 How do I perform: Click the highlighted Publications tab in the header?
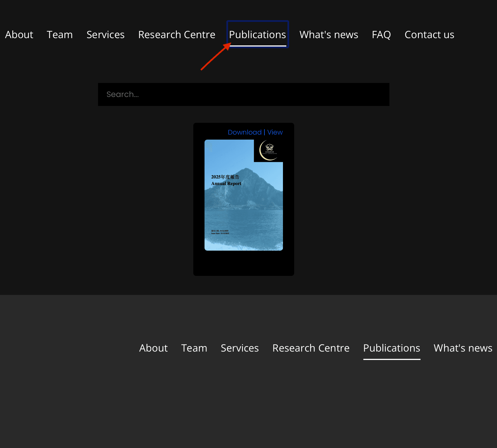pos(257,35)
